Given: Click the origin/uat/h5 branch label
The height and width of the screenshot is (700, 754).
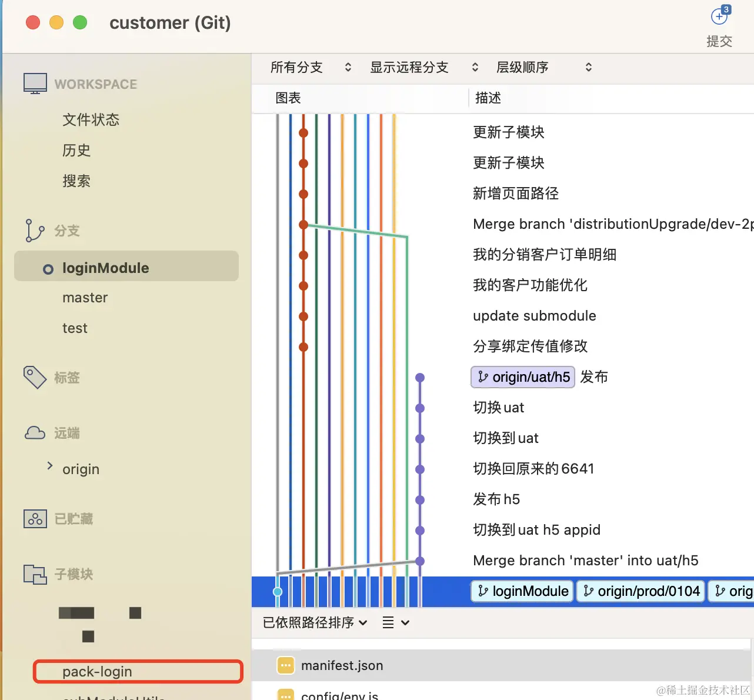Looking at the screenshot, I should [523, 377].
